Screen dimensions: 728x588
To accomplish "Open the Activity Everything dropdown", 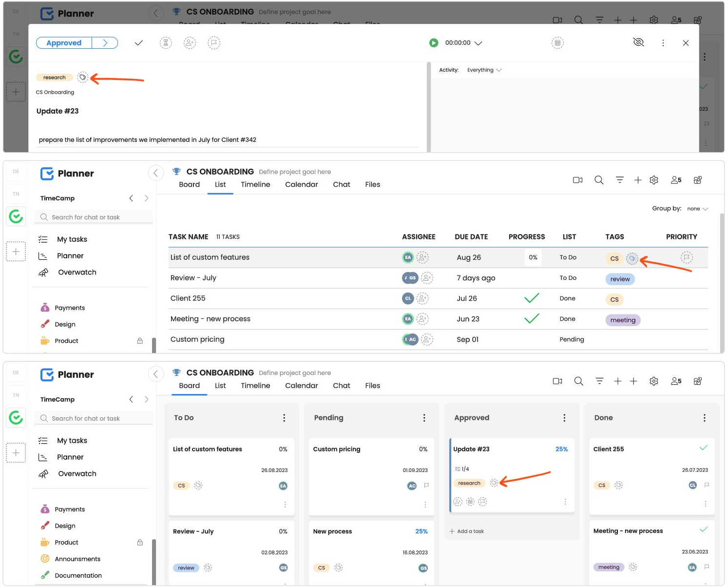I will point(484,70).
